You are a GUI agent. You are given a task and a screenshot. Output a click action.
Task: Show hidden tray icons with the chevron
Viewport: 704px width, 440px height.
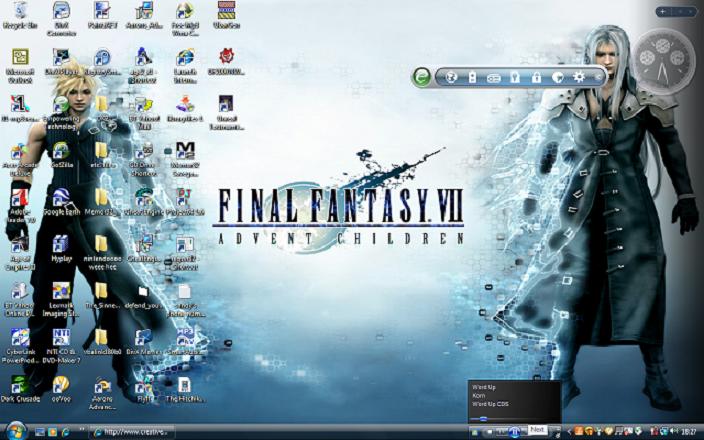point(568,432)
